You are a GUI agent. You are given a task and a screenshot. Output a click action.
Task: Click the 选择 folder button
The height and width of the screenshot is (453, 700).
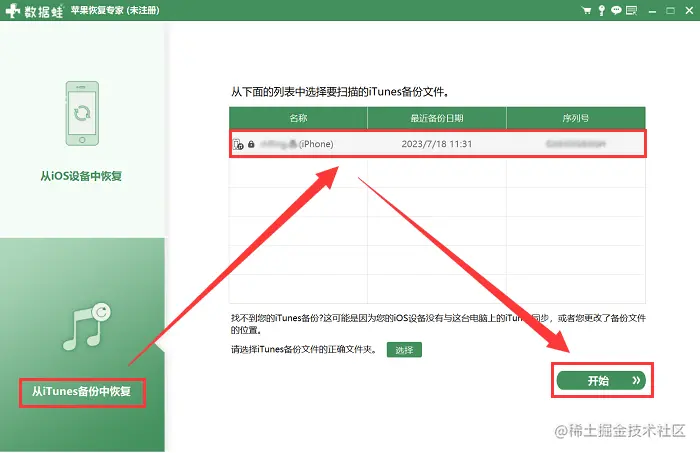[x=404, y=350]
